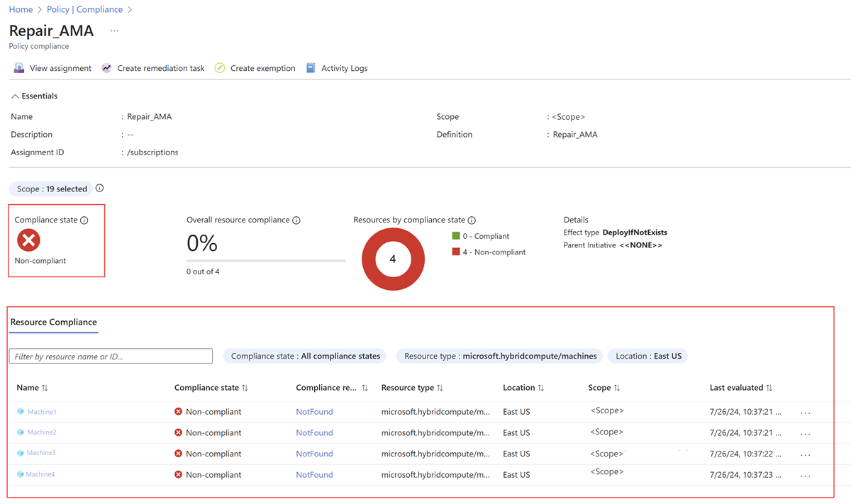Open the Compliance state filter dropdown
The height and width of the screenshot is (504, 851).
[305, 356]
